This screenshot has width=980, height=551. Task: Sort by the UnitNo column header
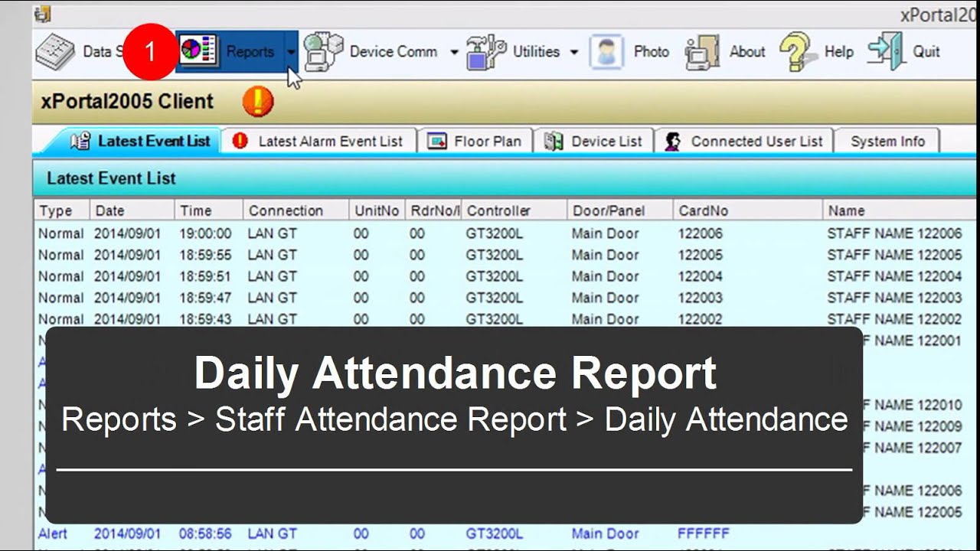pyautogui.click(x=377, y=210)
